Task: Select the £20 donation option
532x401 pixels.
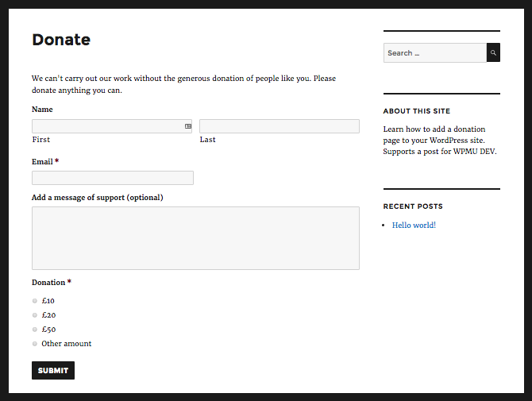Action: pos(35,315)
